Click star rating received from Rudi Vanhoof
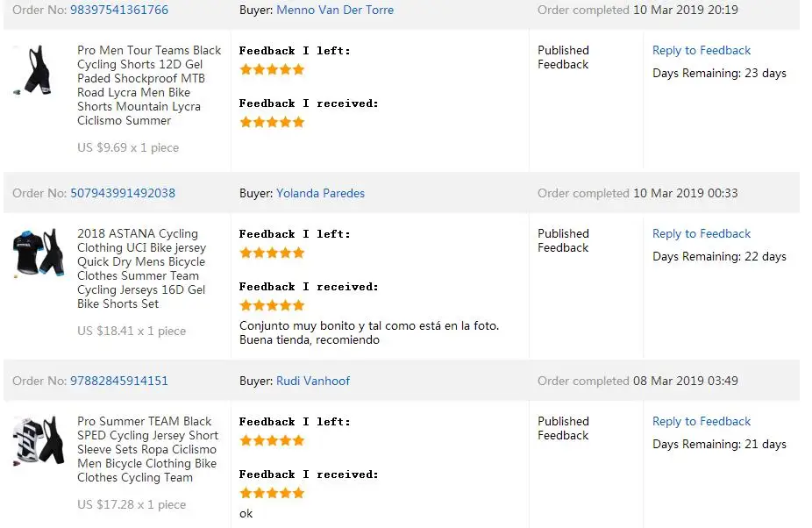The image size is (812, 528). [x=272, y=493]
